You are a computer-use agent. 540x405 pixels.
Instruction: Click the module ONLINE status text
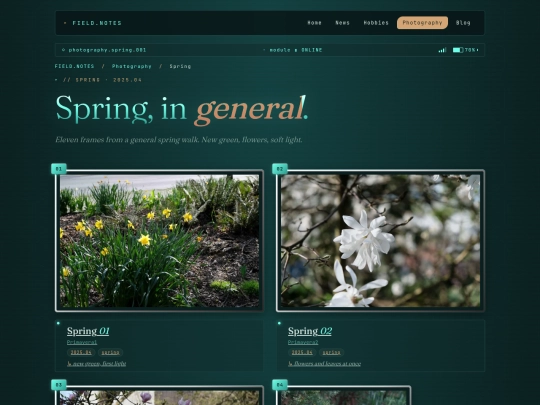(293, 50)
